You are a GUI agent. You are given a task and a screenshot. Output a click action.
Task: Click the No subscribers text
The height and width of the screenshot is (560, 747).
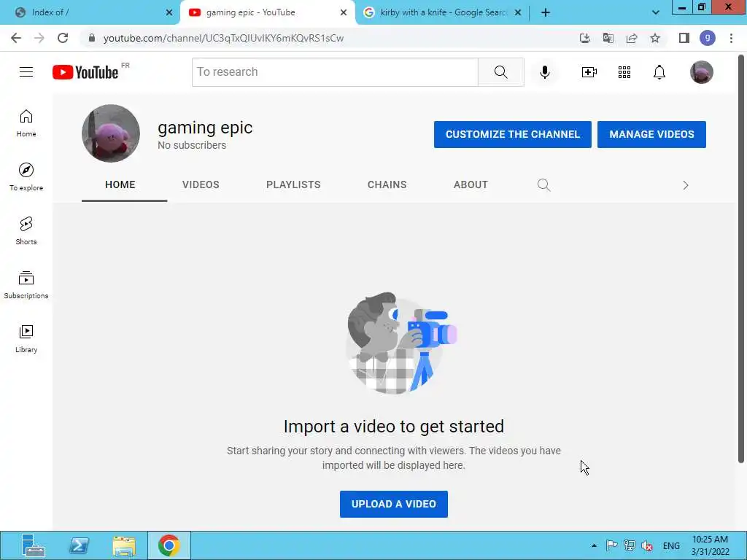click(x=192, y=145)
